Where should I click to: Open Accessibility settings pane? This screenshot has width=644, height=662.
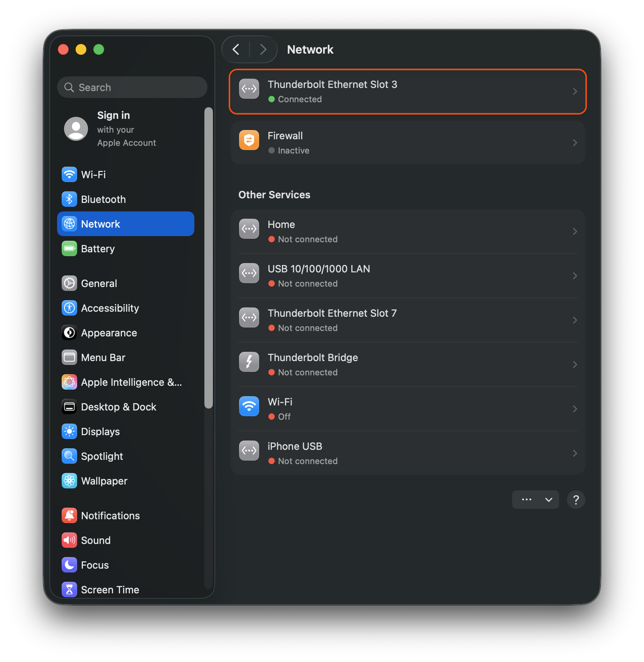[x=110, y=308]
